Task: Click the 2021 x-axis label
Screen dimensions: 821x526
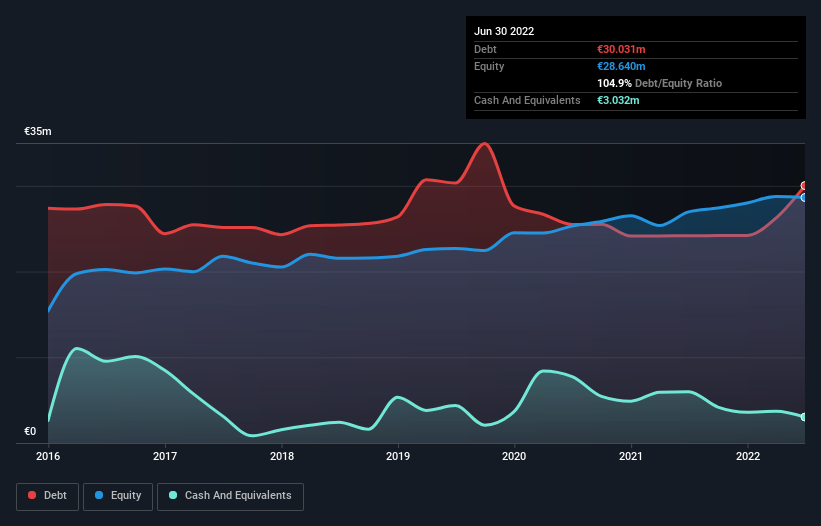Action: point(631,456)
